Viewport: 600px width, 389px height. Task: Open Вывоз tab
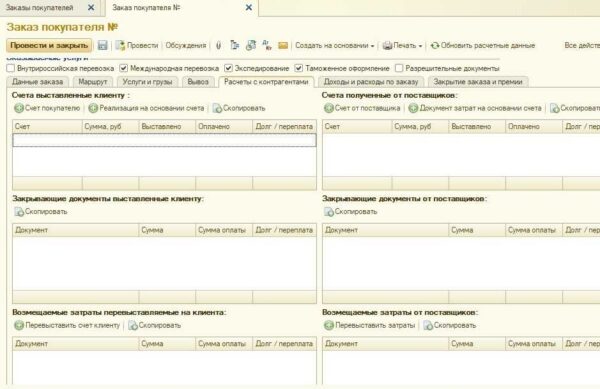pyautogui.click(x=198, y=82)
